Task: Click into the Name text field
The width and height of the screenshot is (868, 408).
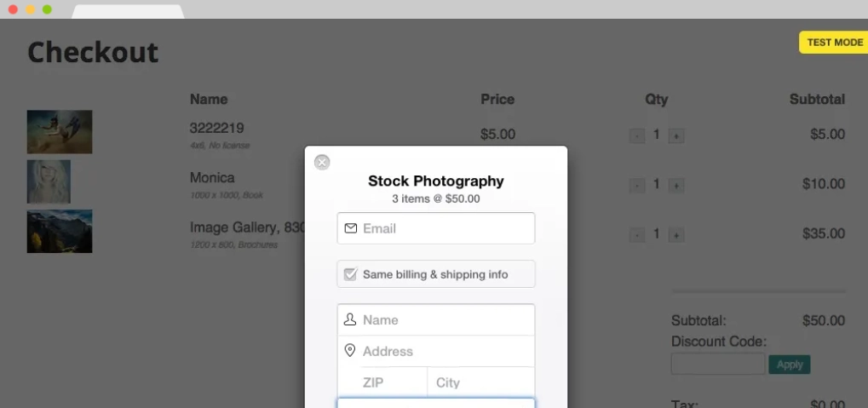Action: pos(435,320)
